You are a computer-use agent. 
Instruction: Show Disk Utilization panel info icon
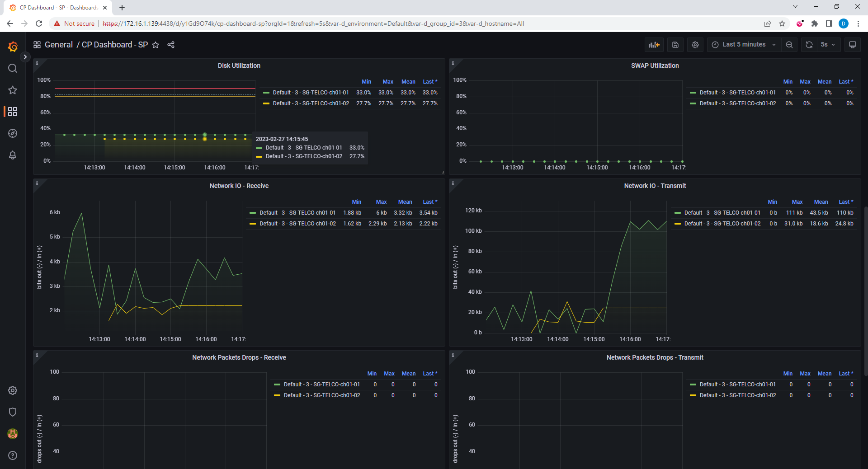point(37,63)
